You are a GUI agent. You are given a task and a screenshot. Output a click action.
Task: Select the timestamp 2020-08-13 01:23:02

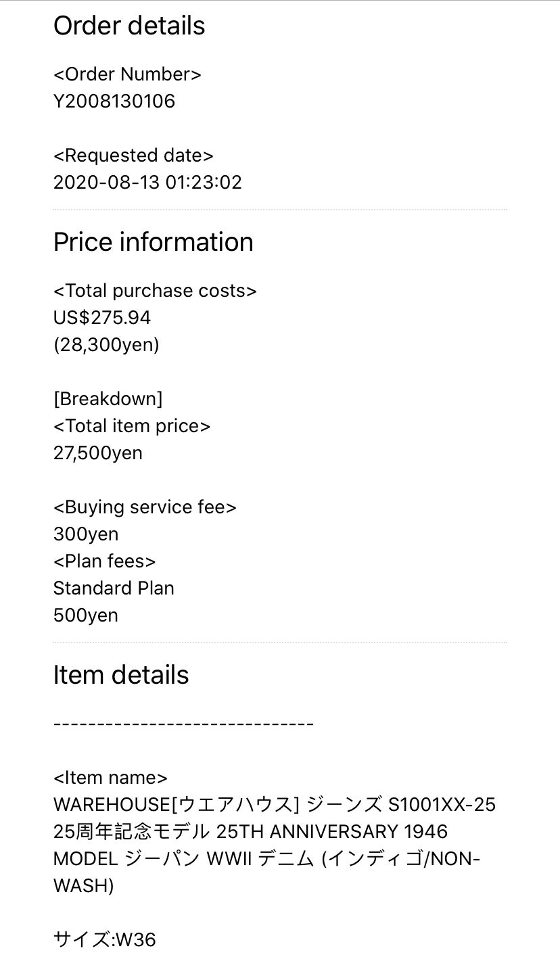[x=147, y=183]
